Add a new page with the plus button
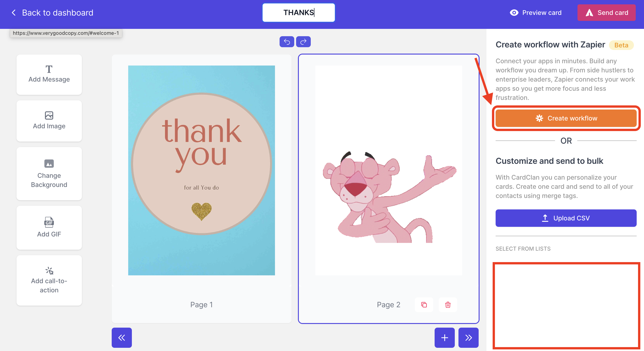644x351 pixels. click(x=444, y=337)
